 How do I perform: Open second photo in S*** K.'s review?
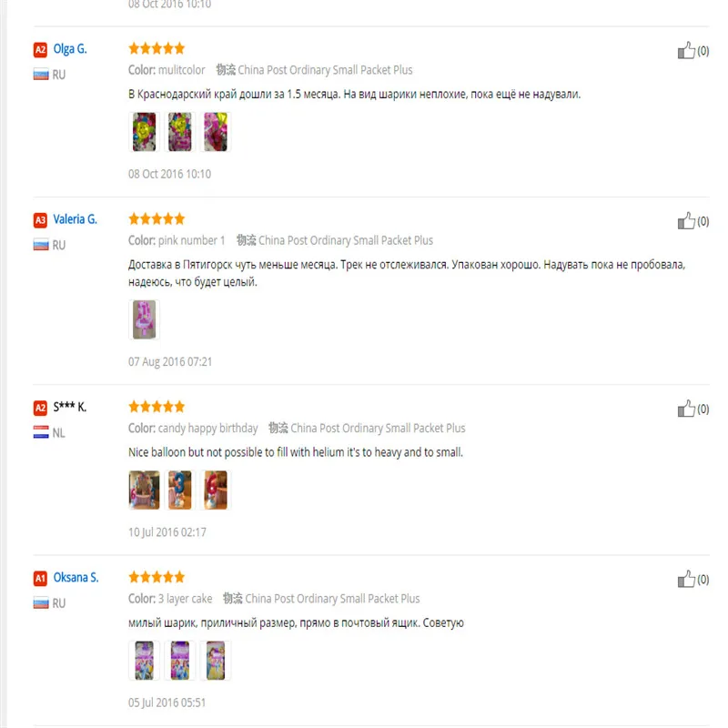(x=180, y=490)
